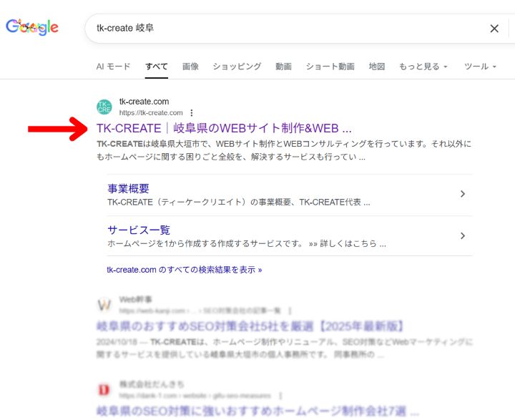Switch to the 画像 tab
Screen dimensions: 515x420
(x=190, y=67)
